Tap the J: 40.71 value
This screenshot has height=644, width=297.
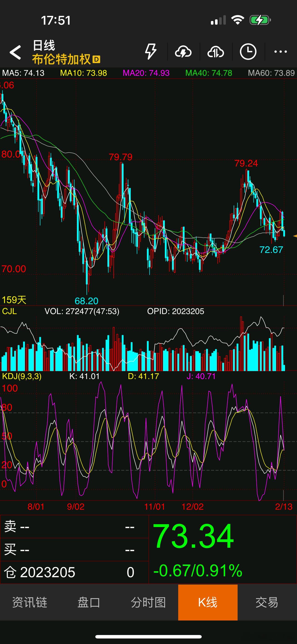click(x=201, y=376)
